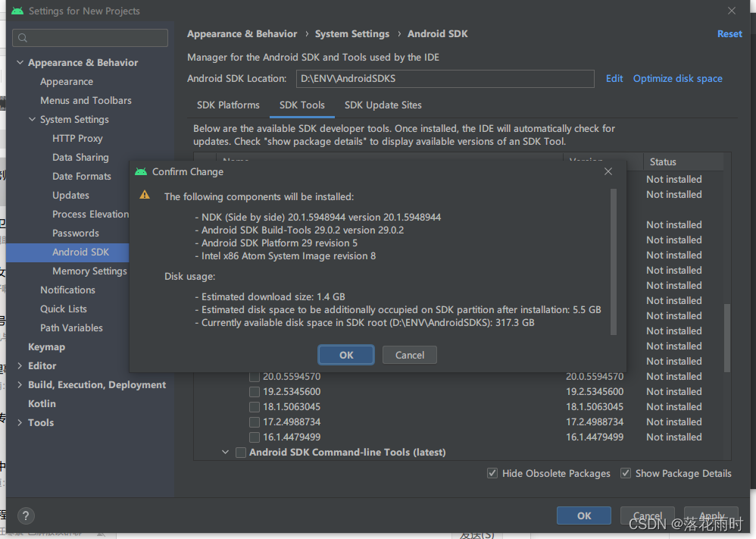Click the Android icon in Settings title bar
Screen dimensions: 756x539
coord(17,11)
